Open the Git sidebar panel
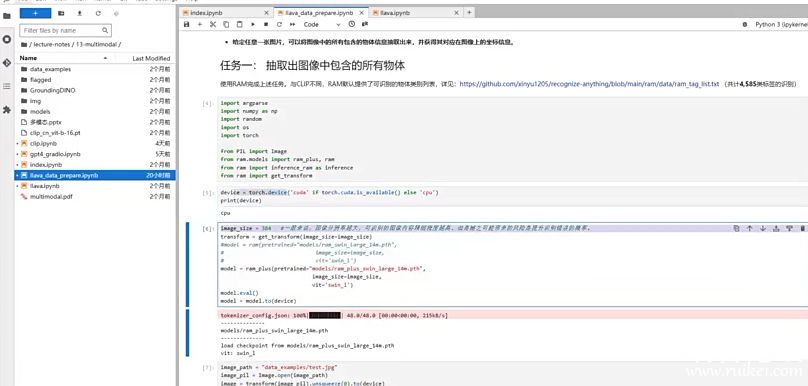The width and height of the screenshot is (808, 386). [x=7, y=63]
